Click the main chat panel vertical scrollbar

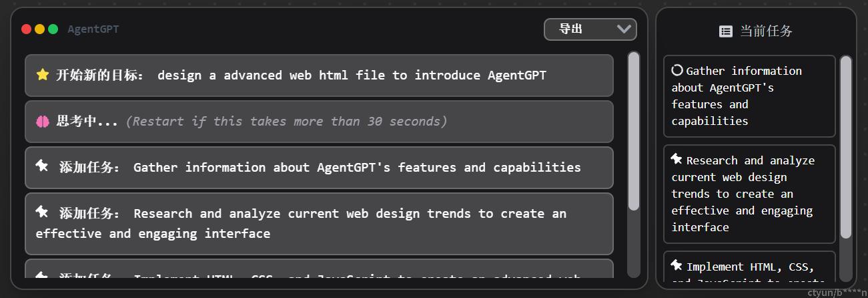point(634,132)
